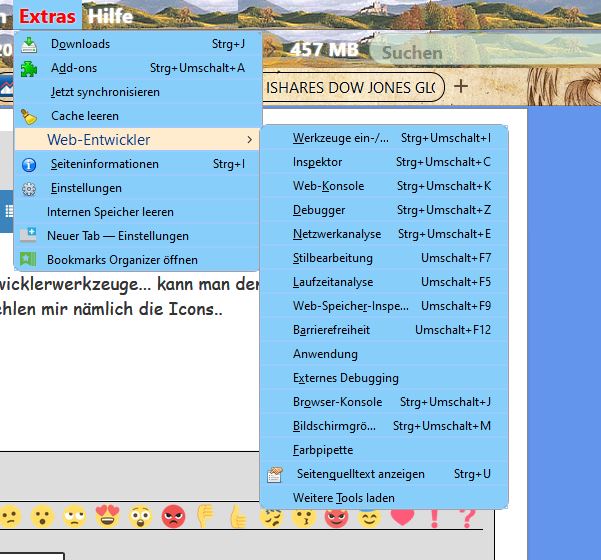Open Barrierefreiheit tool
This screenshot has width=601, height=560.
tap(384, 330)
